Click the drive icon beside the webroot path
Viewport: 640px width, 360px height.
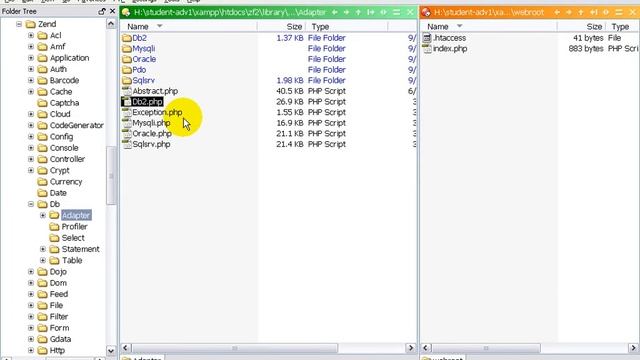click(x=427, y=12)
